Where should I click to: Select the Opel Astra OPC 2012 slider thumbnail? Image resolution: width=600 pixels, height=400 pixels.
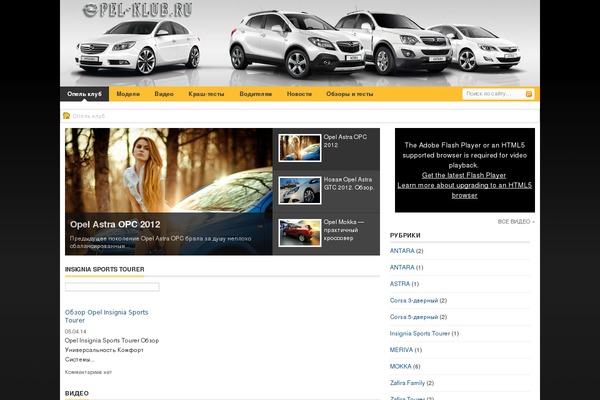pos(300,148)
